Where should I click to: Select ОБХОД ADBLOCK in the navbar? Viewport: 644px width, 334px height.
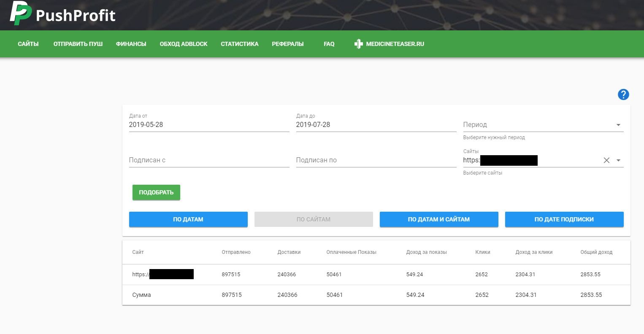(x=184, y=44)
